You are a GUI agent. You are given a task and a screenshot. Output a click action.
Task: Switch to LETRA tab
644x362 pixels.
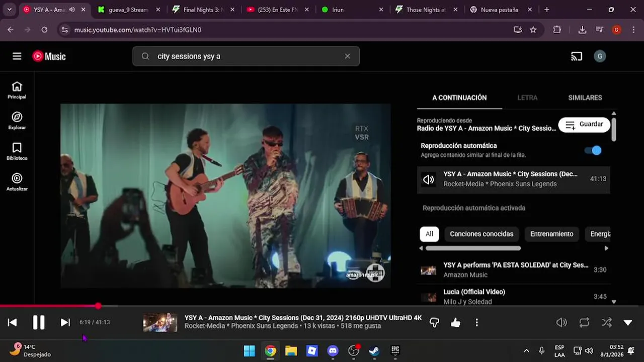point(527,98)
